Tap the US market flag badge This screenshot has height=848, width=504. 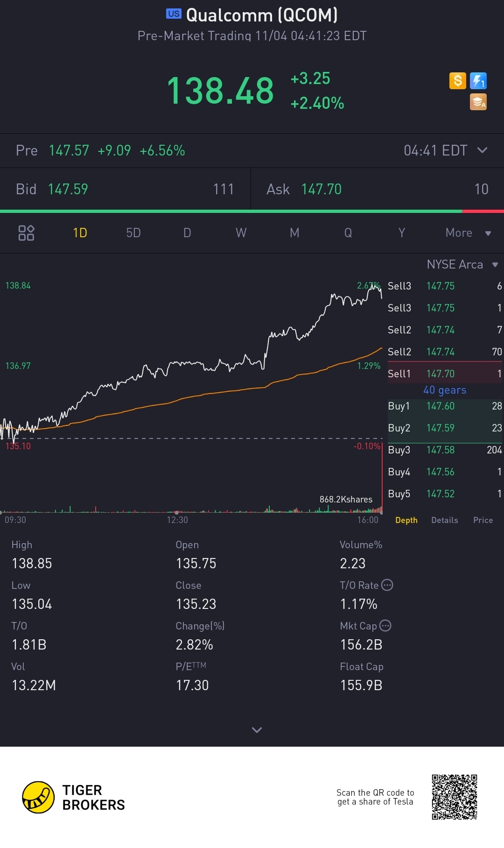pos(174,14)
